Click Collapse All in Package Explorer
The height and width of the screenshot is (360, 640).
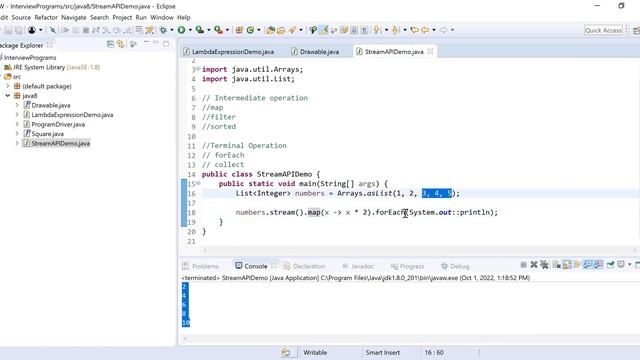tap(110, 44)
